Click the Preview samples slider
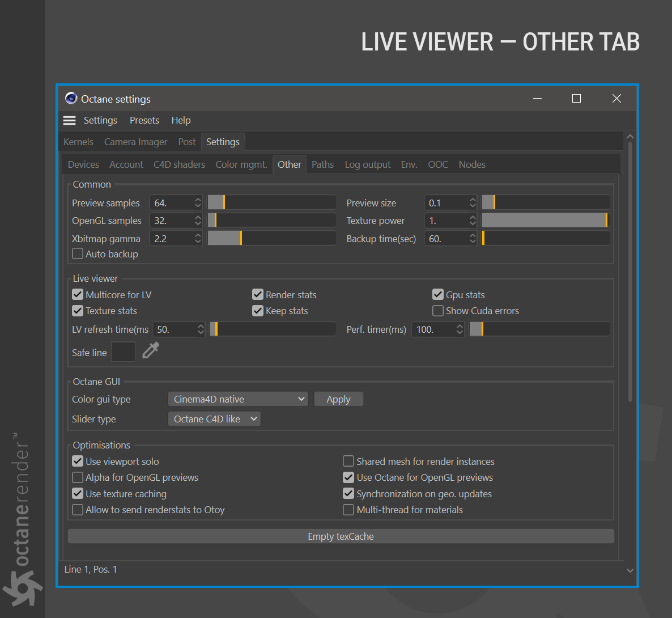 (x=272, y=202)
